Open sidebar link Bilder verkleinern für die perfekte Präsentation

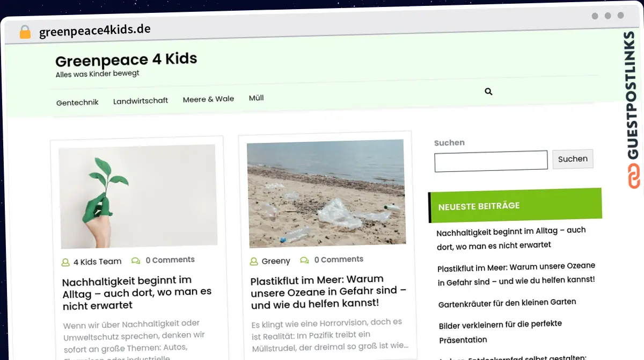pyautogui.click(x=500, y=332)
